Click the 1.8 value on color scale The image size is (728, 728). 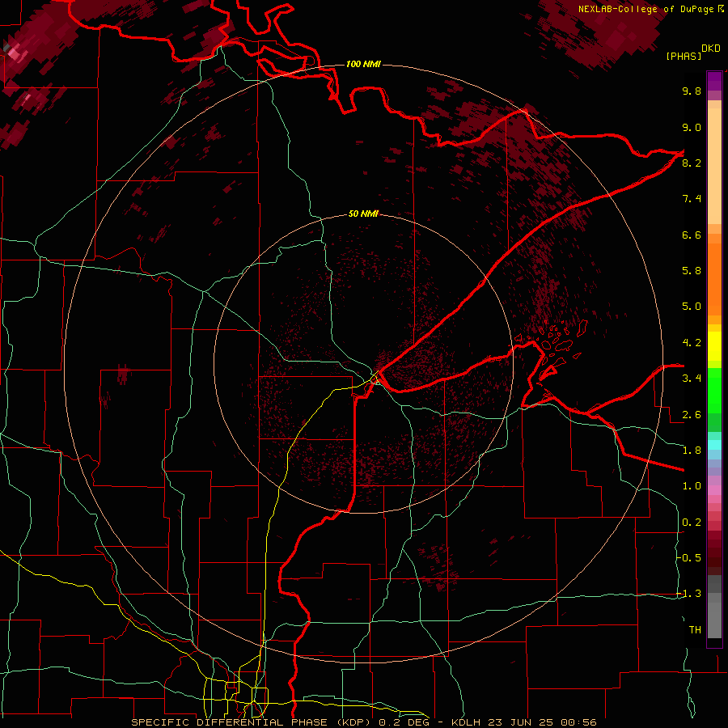pyautogui.click(x=692, y=451)
